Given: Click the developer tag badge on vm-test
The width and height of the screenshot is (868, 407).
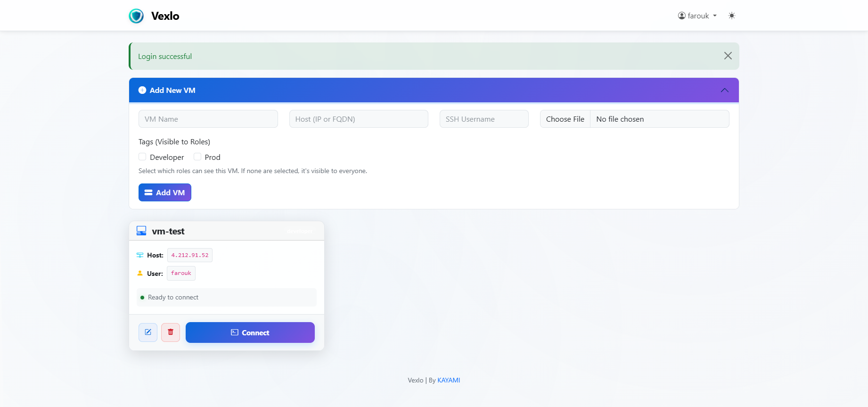Looking at the screenshot, I should click(300, 231).
